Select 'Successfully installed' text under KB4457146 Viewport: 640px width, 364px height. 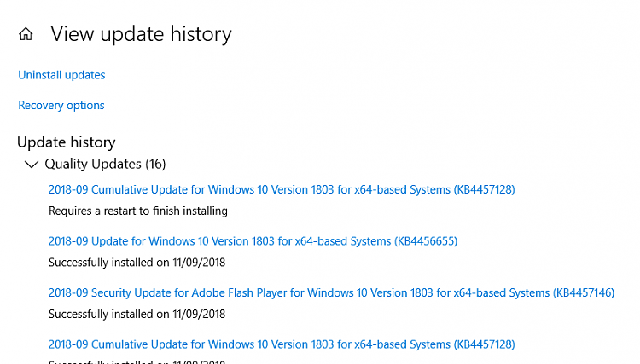[137, 314]
